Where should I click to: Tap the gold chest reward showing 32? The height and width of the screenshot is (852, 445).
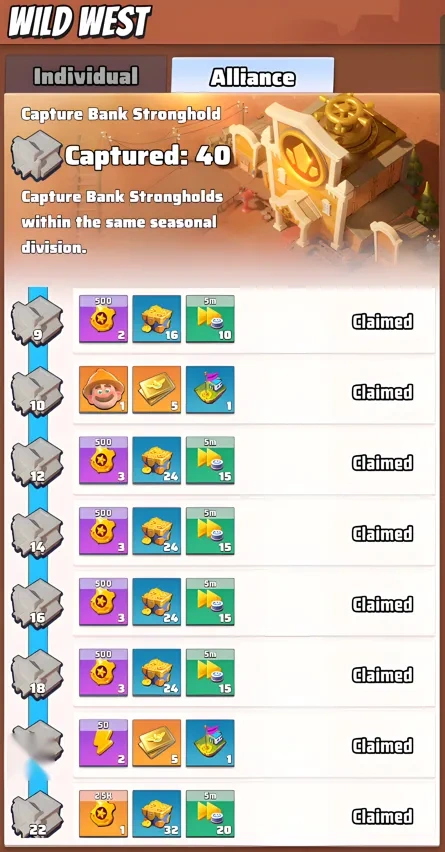pyautogui.click(x=156, y=813)
